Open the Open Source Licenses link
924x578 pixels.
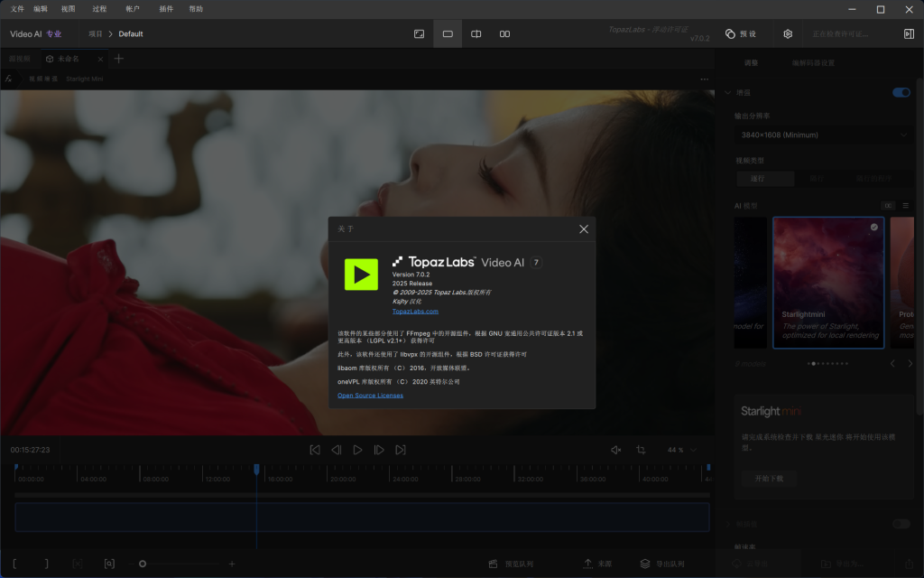[x=370, y=395]
